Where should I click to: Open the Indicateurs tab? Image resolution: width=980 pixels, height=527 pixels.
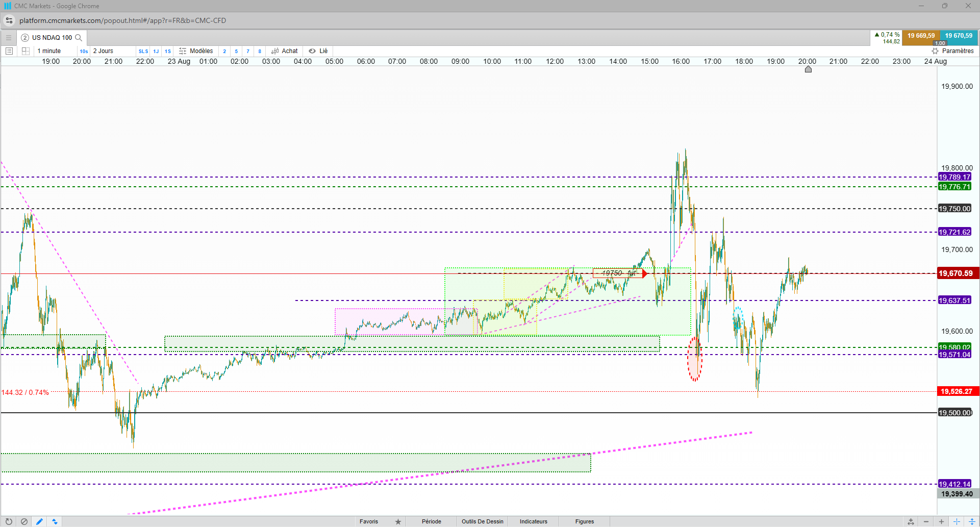click(534, 521)
